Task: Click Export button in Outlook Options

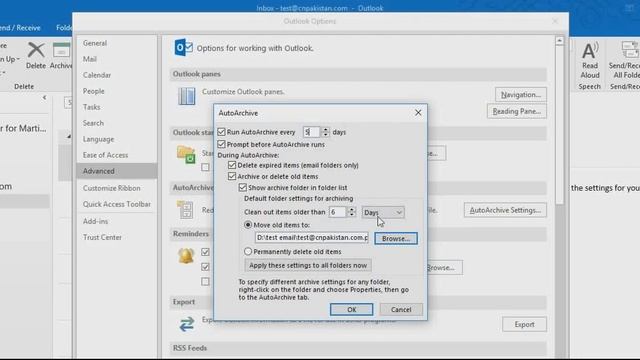Action: click(524, 324)
